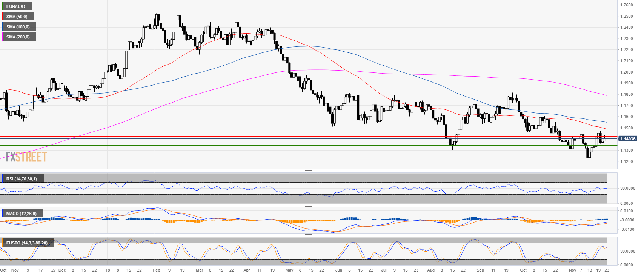Screen dimensions: 644x275
Task: Click the blue marker beside RSI label
Action: pos(2,178)
